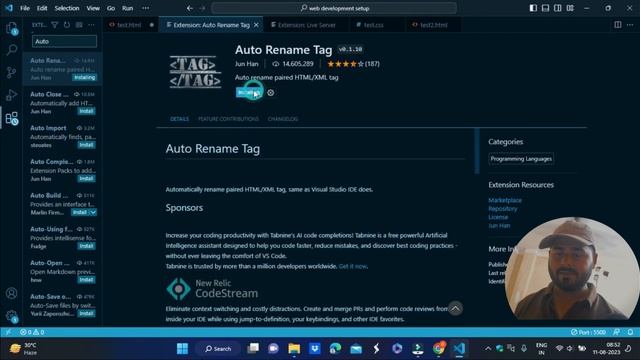Install the Auto-Save extension
The width and height of the screenshot is (640, 360).
(x=87, y=313)
